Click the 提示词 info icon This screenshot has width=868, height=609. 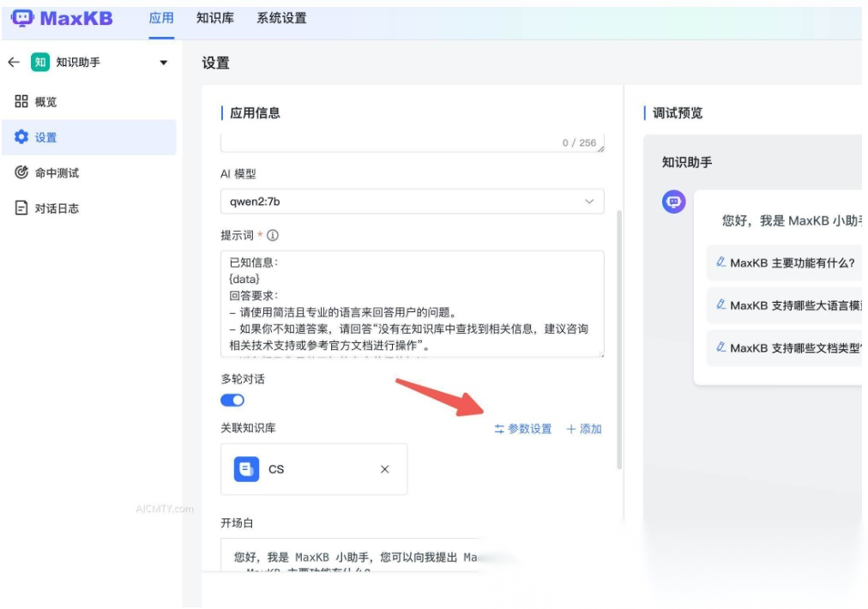(x=273, y=235)
